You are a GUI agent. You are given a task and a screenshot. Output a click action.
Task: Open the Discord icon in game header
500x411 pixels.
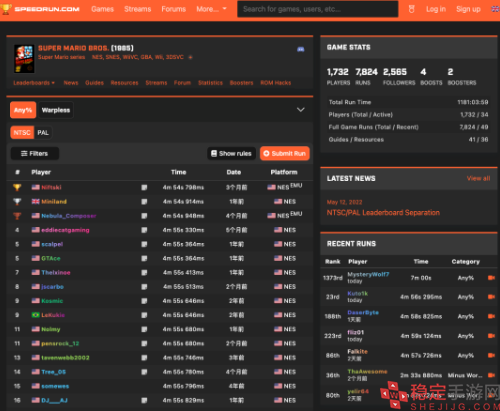[301, 49]
